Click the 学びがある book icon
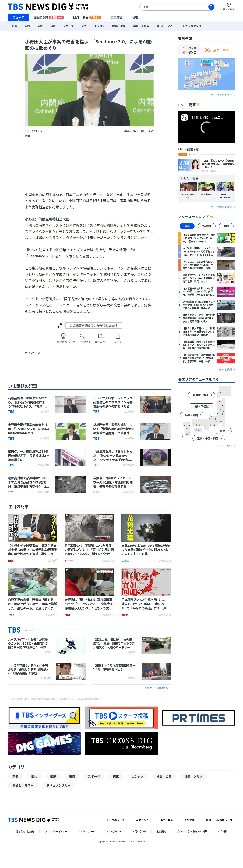Image resolution: width=243 pixels, height=868 pixels. pos(101,336)
